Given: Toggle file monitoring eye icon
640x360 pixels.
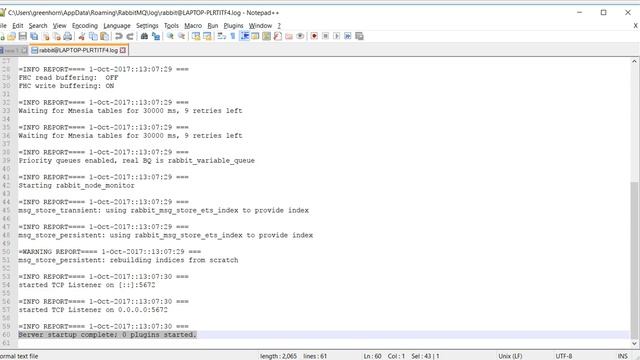Looking at the screenshot, I should 300,36.
